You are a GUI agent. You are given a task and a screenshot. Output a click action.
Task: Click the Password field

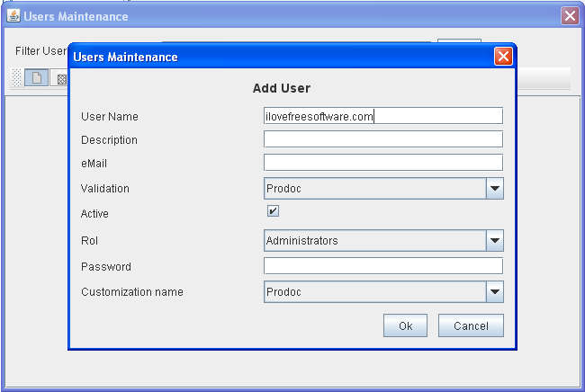click(x=382, y=266)
